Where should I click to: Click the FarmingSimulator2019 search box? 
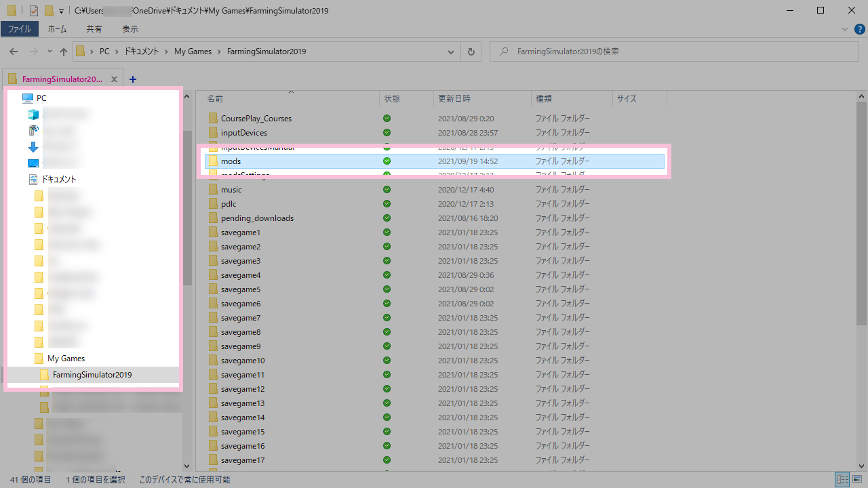coord(674,52)
